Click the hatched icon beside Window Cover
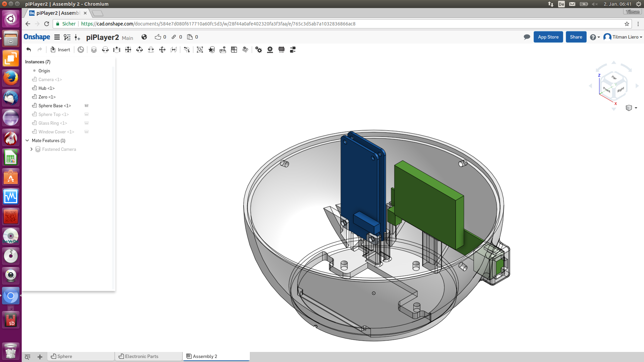644x362 pixels. pos(87,132)
